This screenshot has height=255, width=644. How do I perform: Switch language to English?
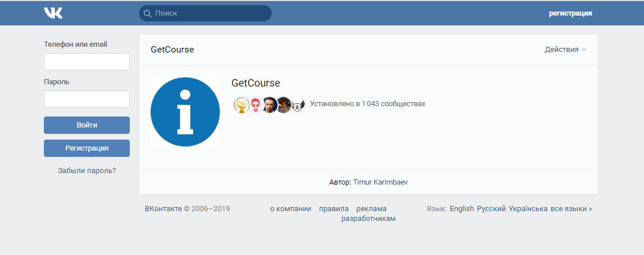click(x=462, y=209)
